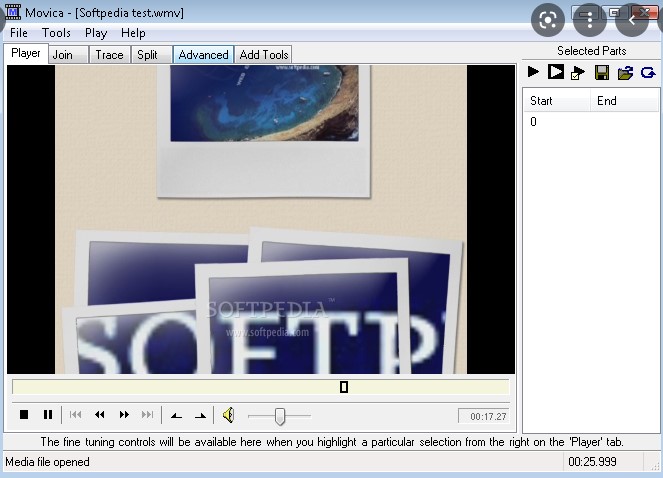Open selections file with folder icon
The image size is (663, 478).
[625, 73]
